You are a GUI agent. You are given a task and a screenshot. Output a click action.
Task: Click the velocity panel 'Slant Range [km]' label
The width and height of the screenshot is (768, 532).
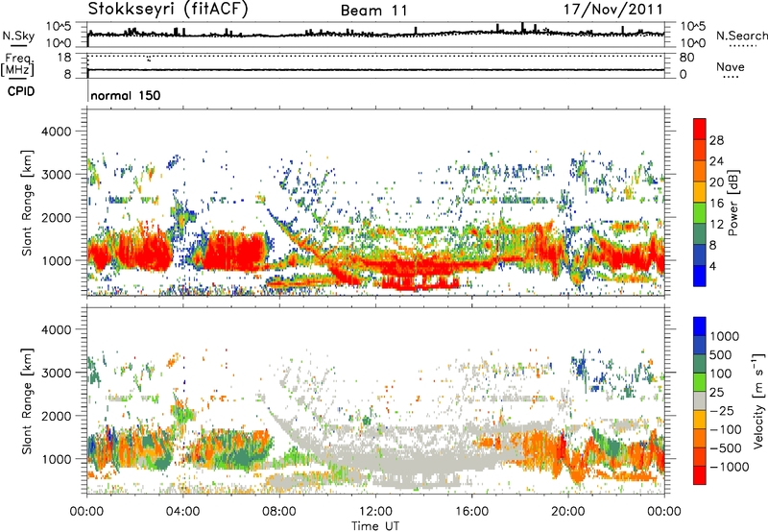coord(27,401)
